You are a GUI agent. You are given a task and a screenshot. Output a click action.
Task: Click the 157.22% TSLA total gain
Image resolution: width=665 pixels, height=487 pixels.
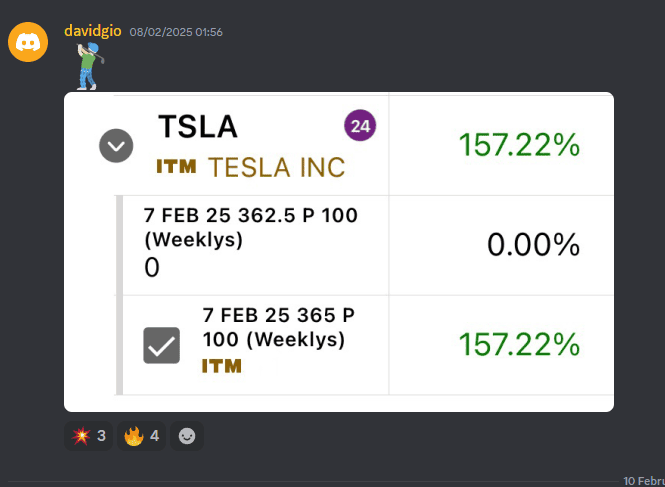point(519,145)
